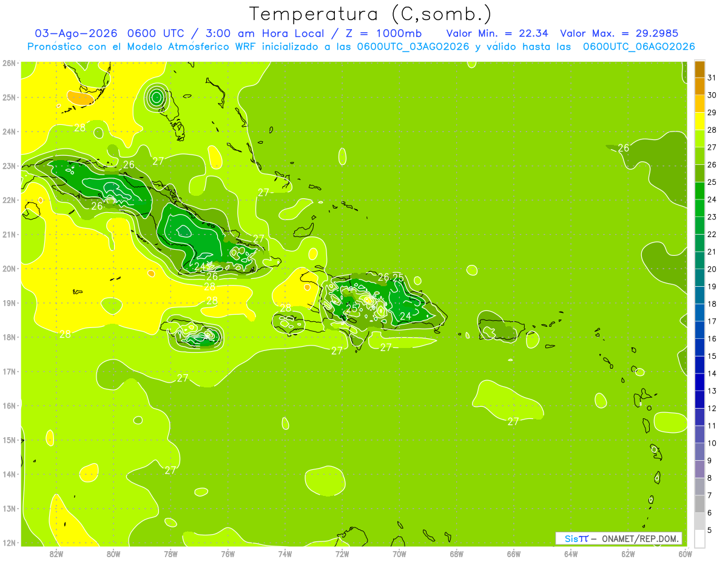This screenshot has width=728, height=562.
Task: Click the "76W" longitude axis label
Action: coord(227,554)
